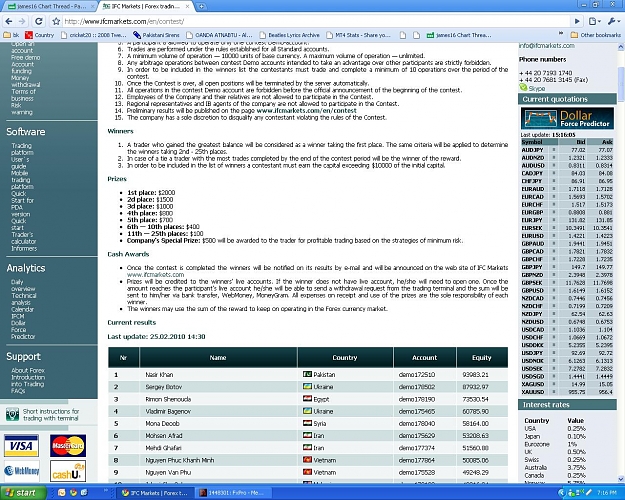Click the name Sergey Botov in the table

[163, 387]
